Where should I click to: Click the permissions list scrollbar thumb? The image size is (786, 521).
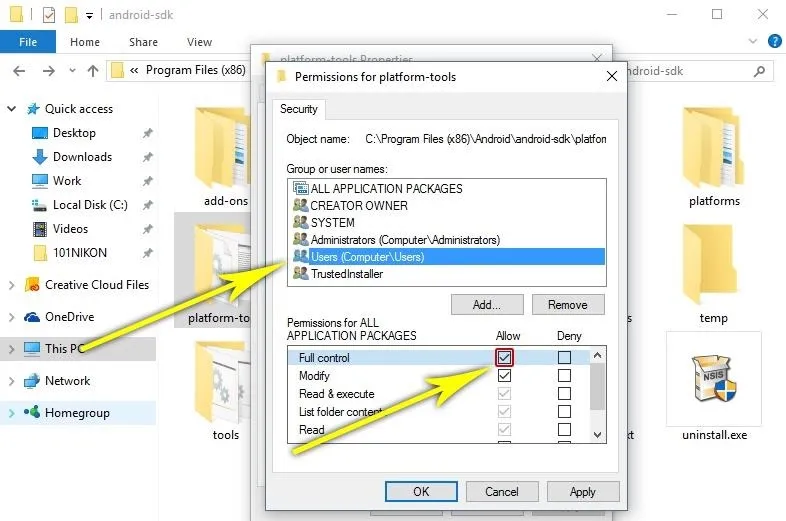tap(598, 386)
